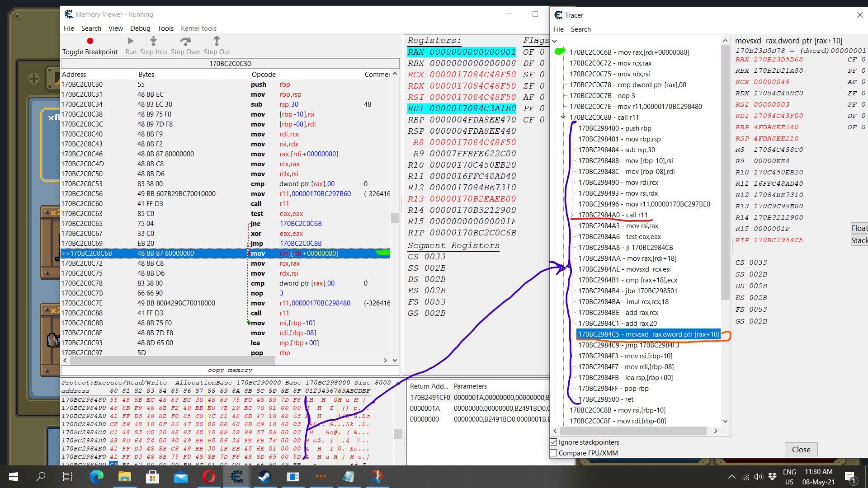Open the Debug menu in Memory Viewer

click(140, 28)
